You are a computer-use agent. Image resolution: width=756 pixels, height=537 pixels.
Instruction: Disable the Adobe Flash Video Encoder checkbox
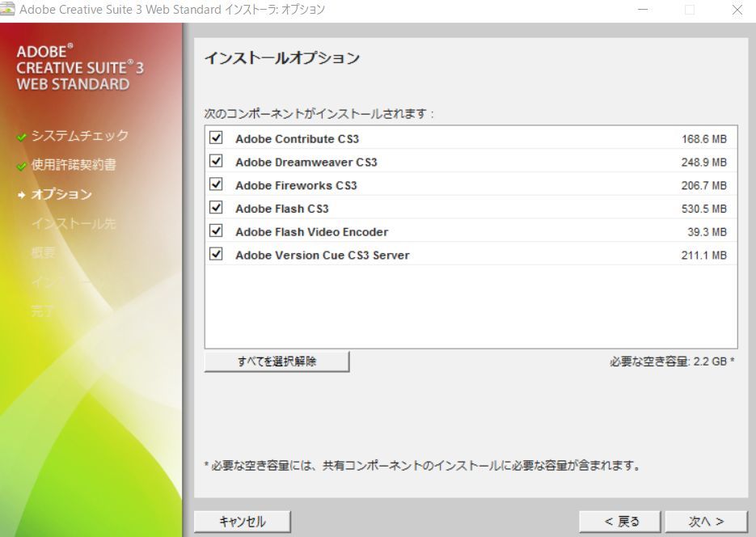point(216,231)
